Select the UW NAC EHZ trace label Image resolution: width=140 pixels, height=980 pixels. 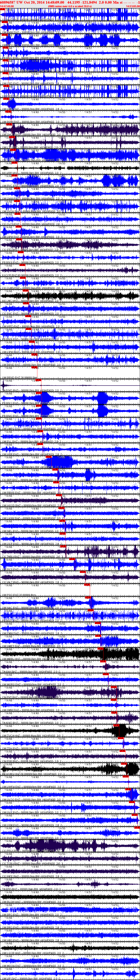(33, 608)
